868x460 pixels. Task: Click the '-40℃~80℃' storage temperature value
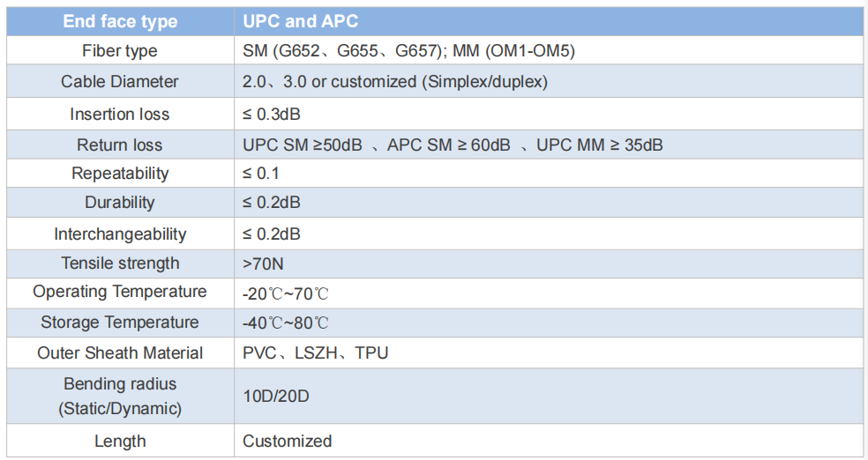(x=286, y=323)
